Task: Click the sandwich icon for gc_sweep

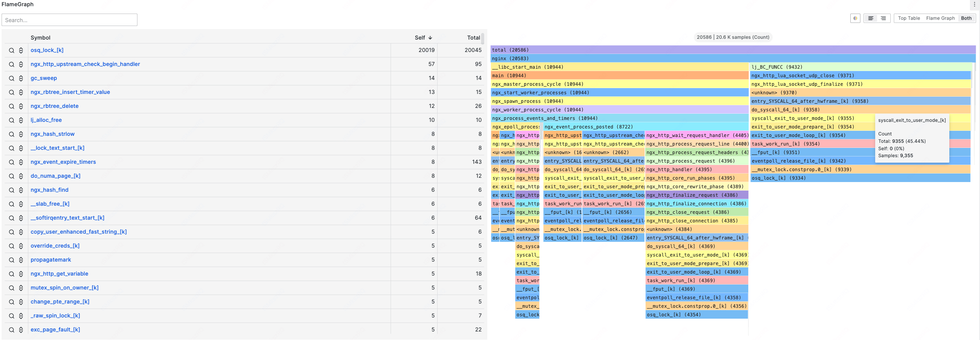Action: point(21,78)
